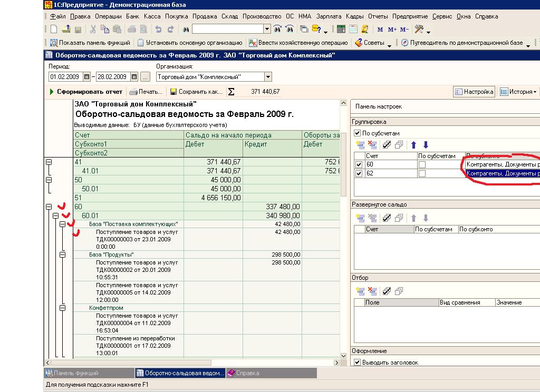Viewport: 540px width, 392px height.
Task: Collapse База "Поставка комплектующих" node
Action: (x=62, y=224)
